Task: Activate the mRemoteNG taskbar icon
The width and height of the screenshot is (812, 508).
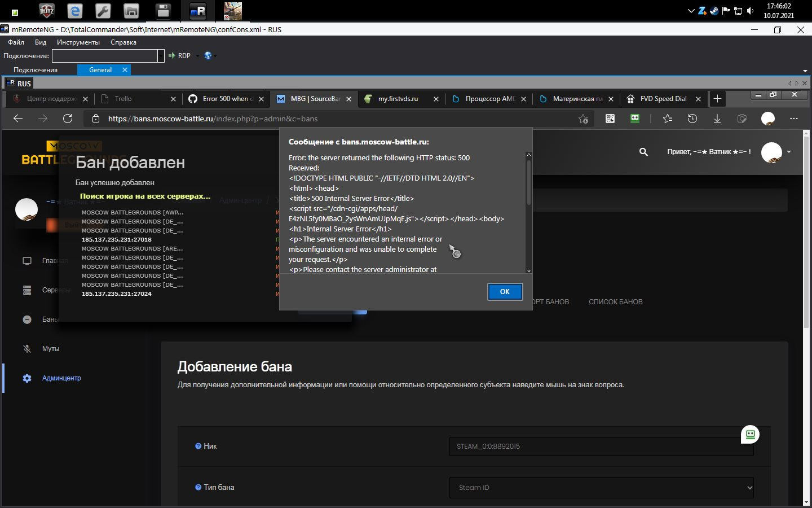Action: [198, 11]
